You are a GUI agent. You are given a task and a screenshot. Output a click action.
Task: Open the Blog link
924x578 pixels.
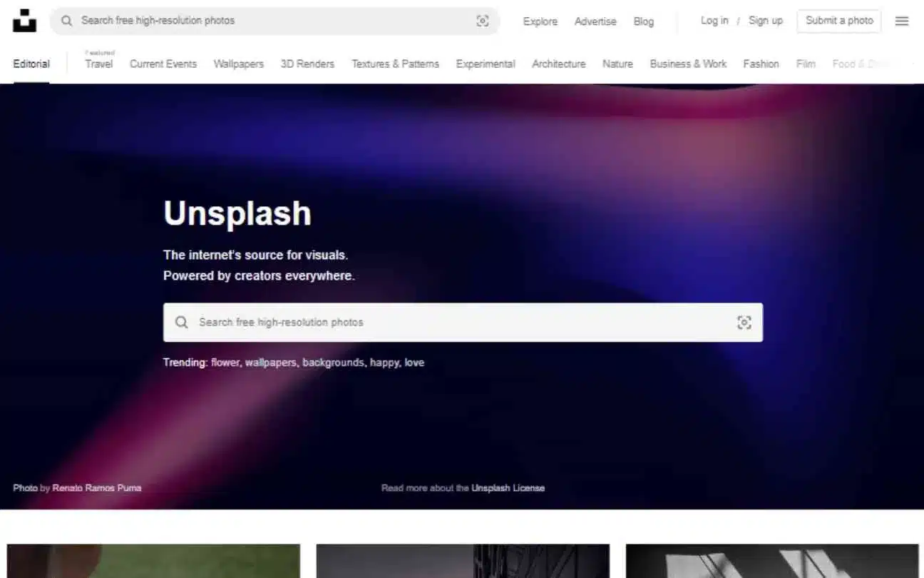click(644, 21)
